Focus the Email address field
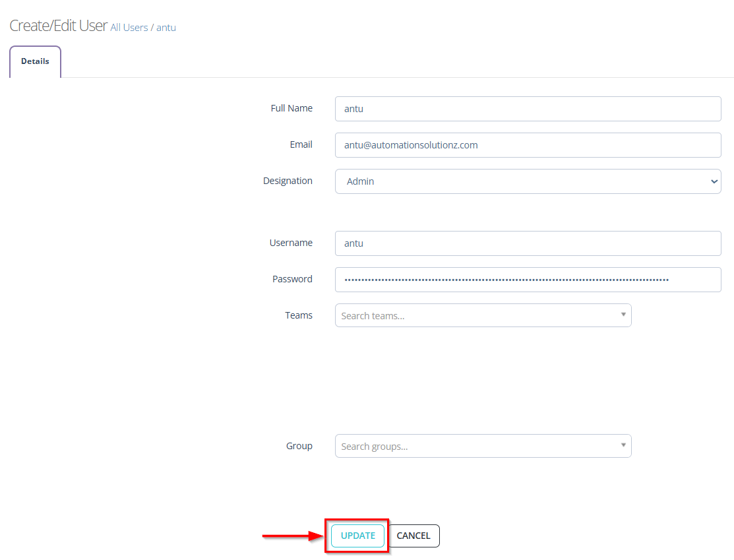The width and height of the screenshot is (734, 560). [528, 145]
